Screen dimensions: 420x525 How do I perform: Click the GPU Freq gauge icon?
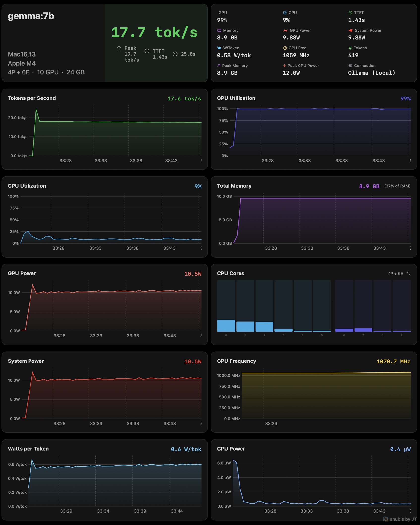[x=285, y=48]
